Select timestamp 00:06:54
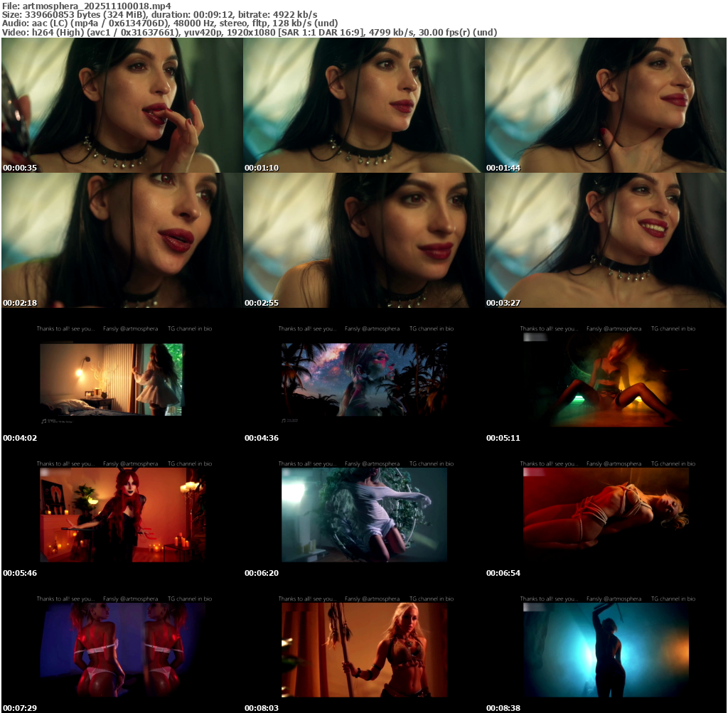728x713 pixels. point(503,573)
